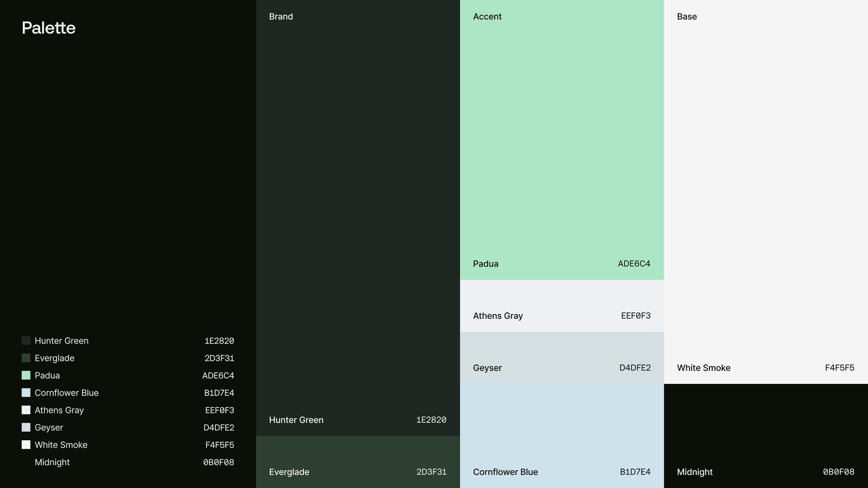This screenshot has height=488, width=868.
Task: Click the Cornflower Blue label in the Accent column
Action: pyautogui.click(x=506, y=472)
